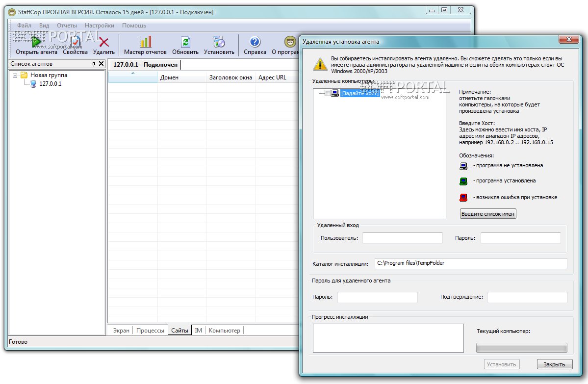Click the Текущий компьютер progress bar
The width and height of the screenshot is (588, 384).
click(522, 348)
